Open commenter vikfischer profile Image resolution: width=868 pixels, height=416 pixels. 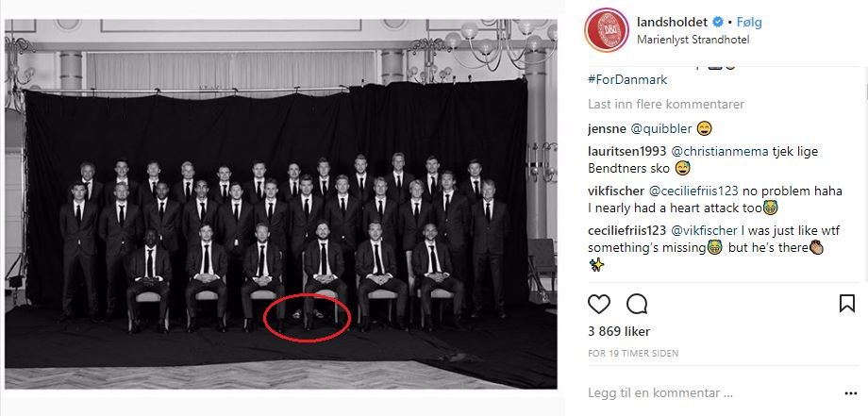pyautogui.click(x=617, y=190)
